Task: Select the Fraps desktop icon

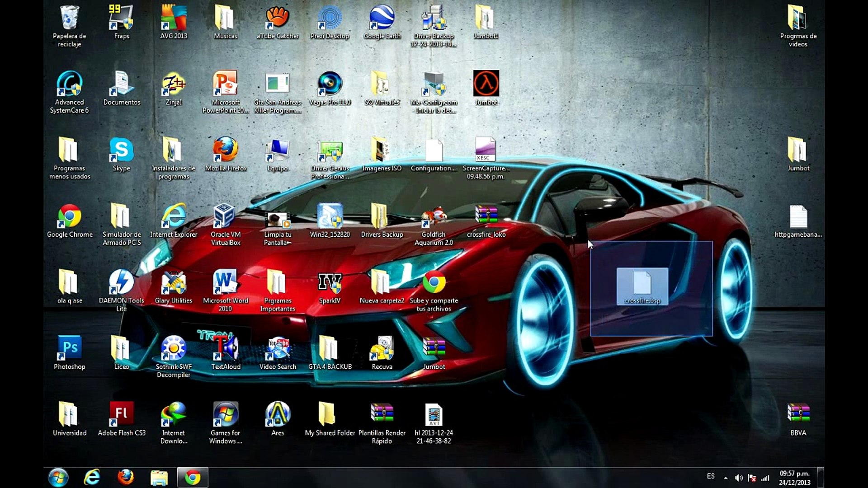Action: coord(121,19)
